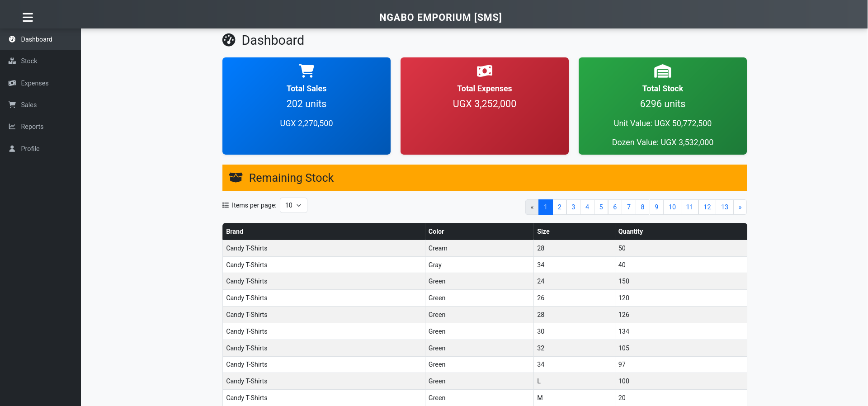Viewport: 868px width, 406px height.
Task: Click the Remaining Stock heading
Action: [291, 178]
